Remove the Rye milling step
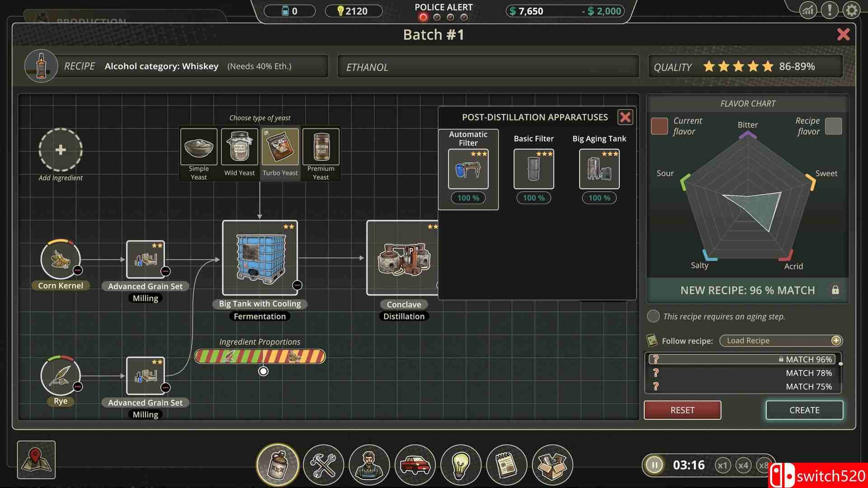This screenshot has width=868, height=488. [165, 388]
